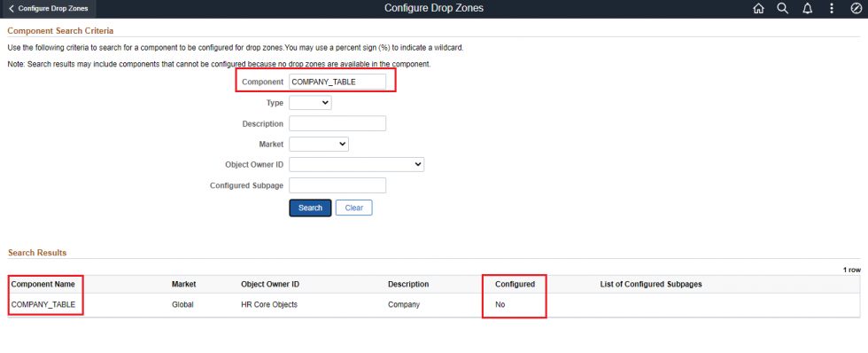Click into the Component input field
868x353 pixels.
tap(337, 82)
